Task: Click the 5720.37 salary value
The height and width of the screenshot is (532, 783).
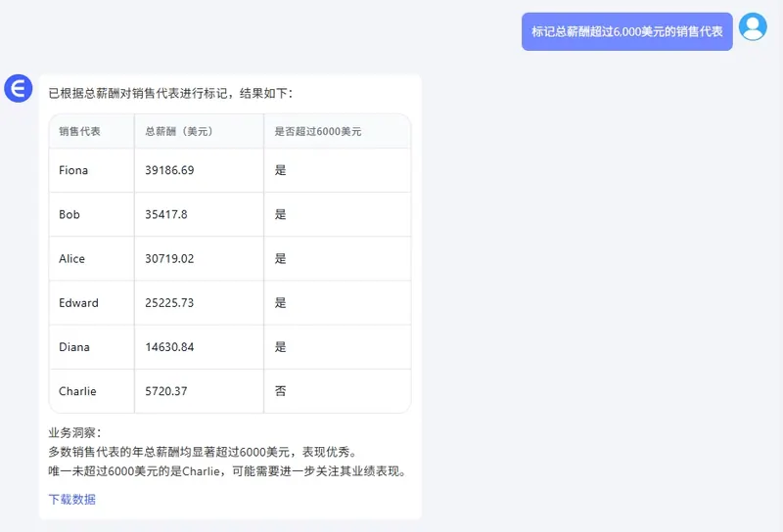Action: [x=166, y=391]
